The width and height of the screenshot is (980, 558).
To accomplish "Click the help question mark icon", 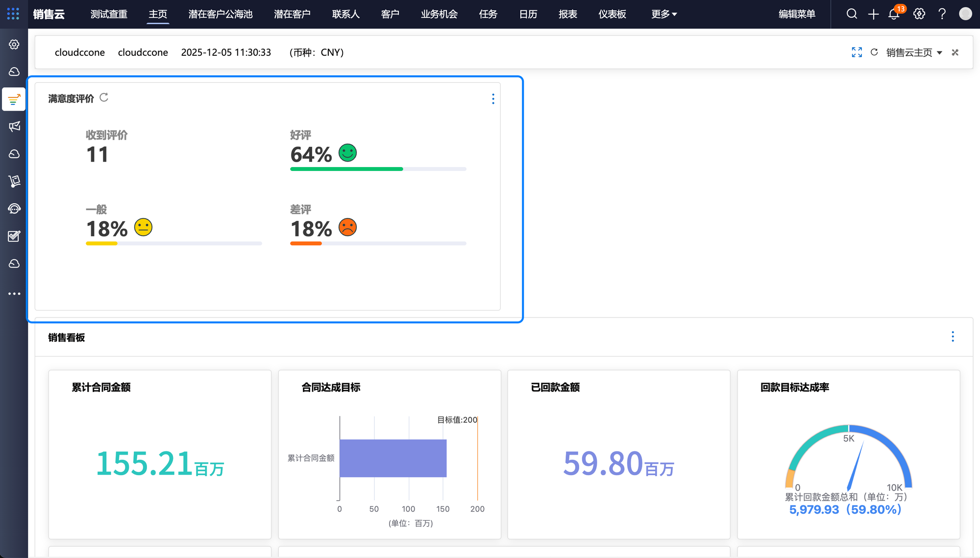I will coord(942,14).
